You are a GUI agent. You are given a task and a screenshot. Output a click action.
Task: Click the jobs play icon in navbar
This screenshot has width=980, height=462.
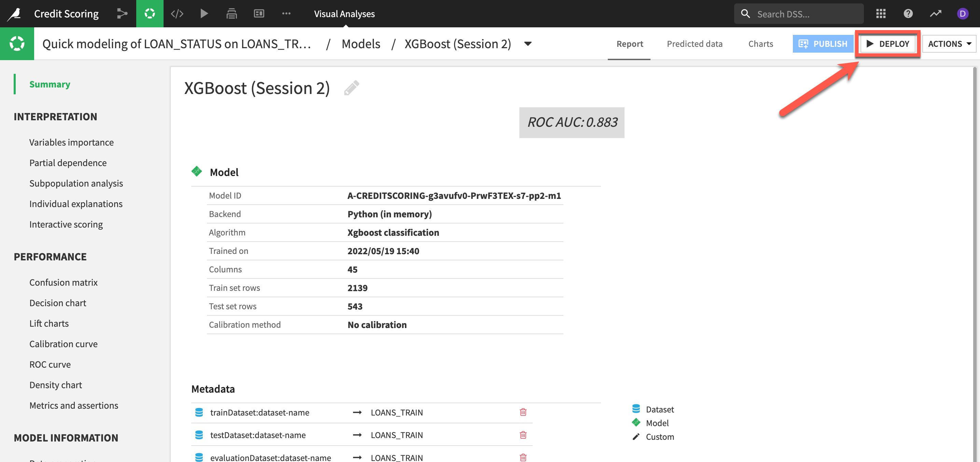(x=204, y=14)
